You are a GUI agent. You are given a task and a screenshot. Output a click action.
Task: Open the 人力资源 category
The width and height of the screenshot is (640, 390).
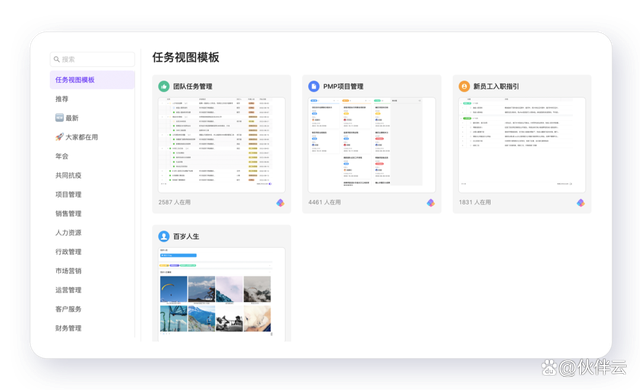(x=68, y=233)
